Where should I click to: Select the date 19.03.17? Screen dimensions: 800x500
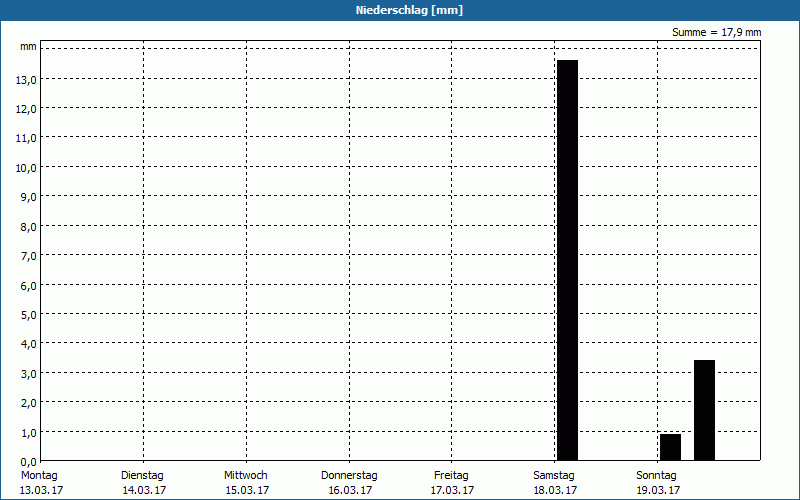(x=658, y=490)
